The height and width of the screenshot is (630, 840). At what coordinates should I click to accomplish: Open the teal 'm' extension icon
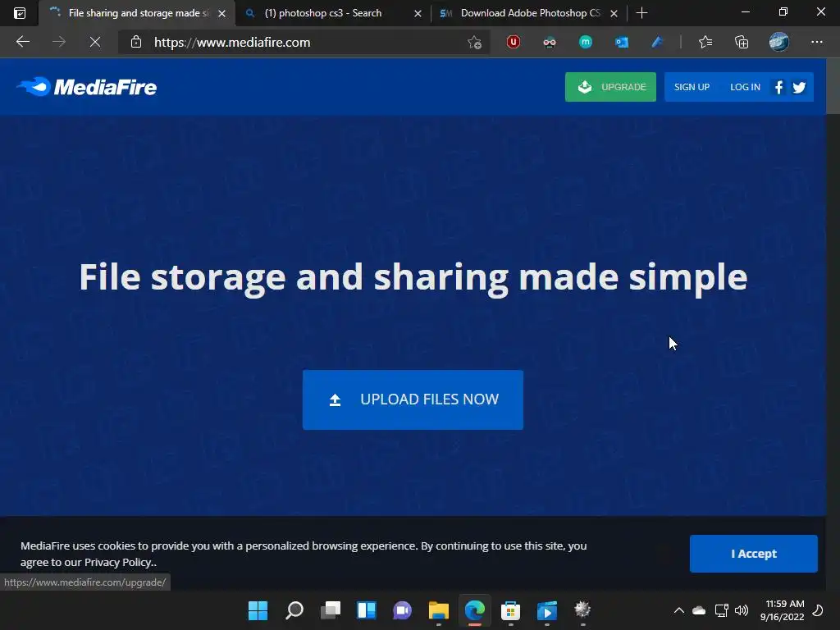coord(586,42)
